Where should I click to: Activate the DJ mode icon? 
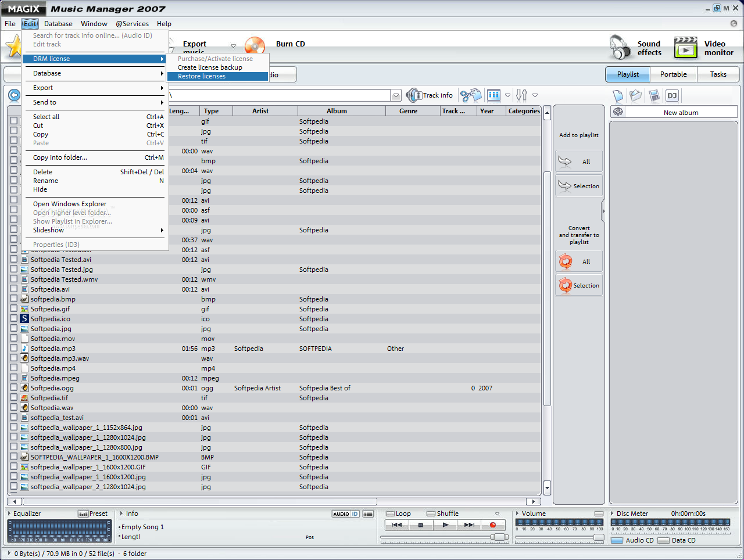(x=672, y=96)
